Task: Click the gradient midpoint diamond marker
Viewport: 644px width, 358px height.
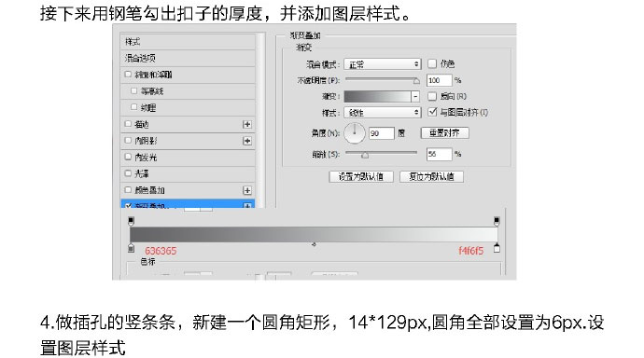Action: 314,244
